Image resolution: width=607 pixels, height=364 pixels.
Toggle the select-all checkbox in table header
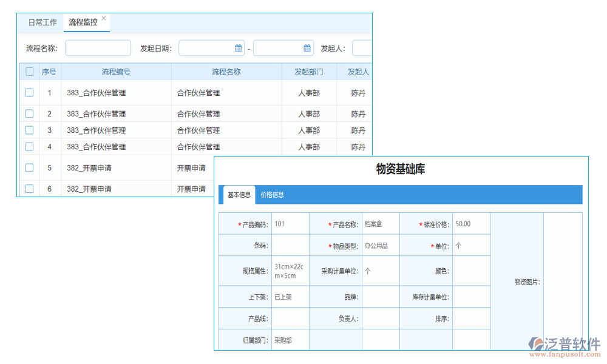point(29,71)
